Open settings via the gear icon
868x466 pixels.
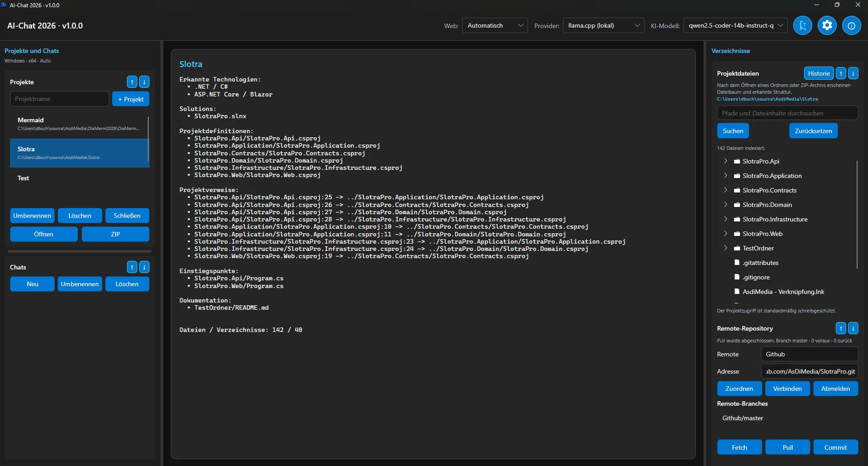827,25
